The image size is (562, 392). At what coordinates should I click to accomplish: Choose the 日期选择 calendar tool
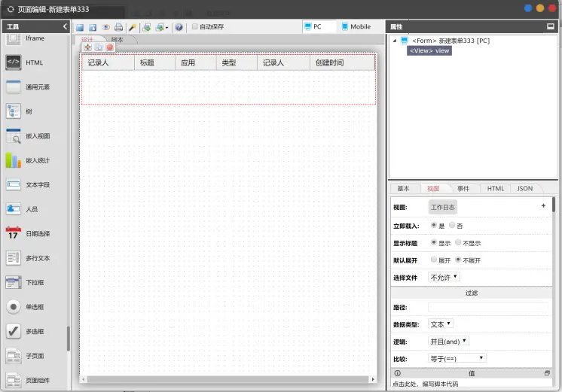pos(14,233)
